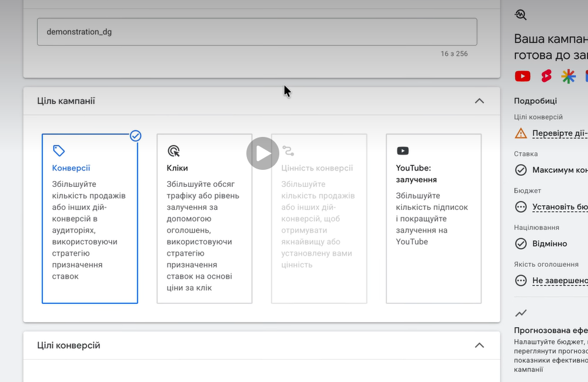Select the YouTube: залучення goal card
This screenshot has width=588, height=382.
click(x=433, y=219)
